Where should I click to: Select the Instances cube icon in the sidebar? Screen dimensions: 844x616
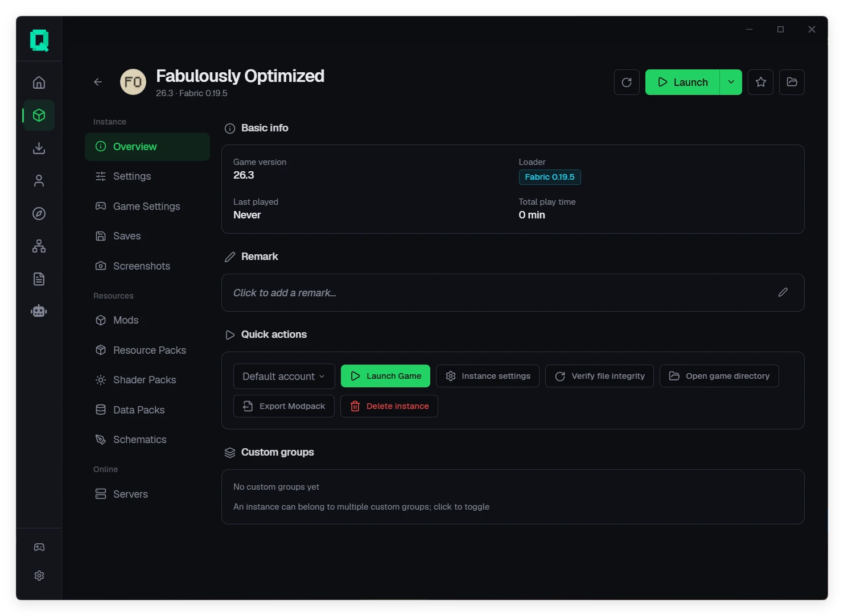[39, 115]
